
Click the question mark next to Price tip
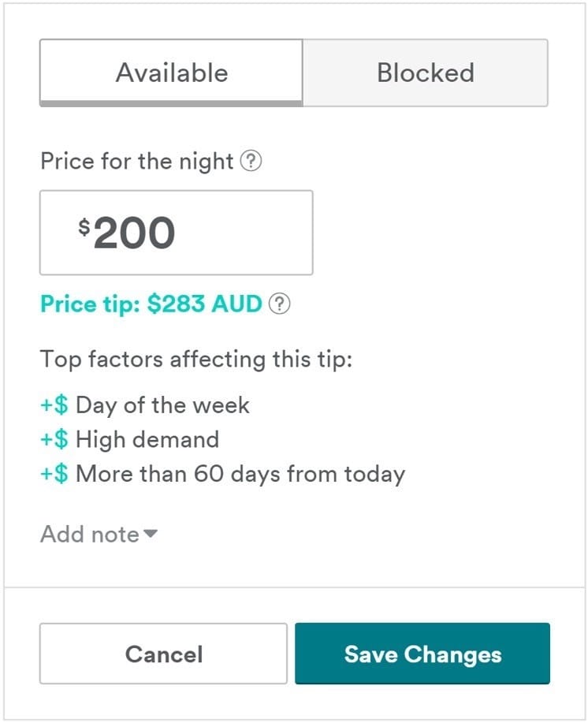(280, 304)
